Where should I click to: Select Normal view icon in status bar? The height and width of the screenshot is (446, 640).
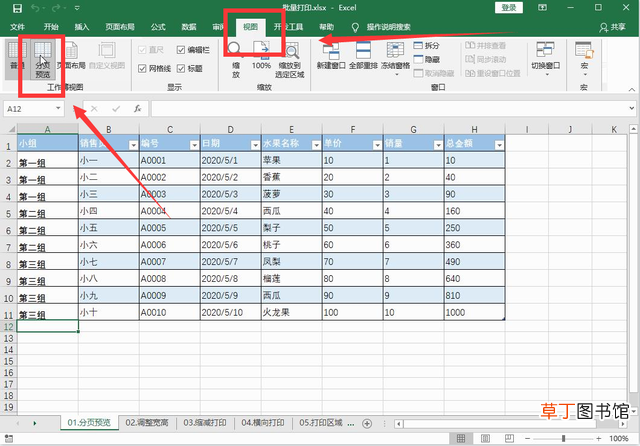pyautogui.click(x=461, y=438)
